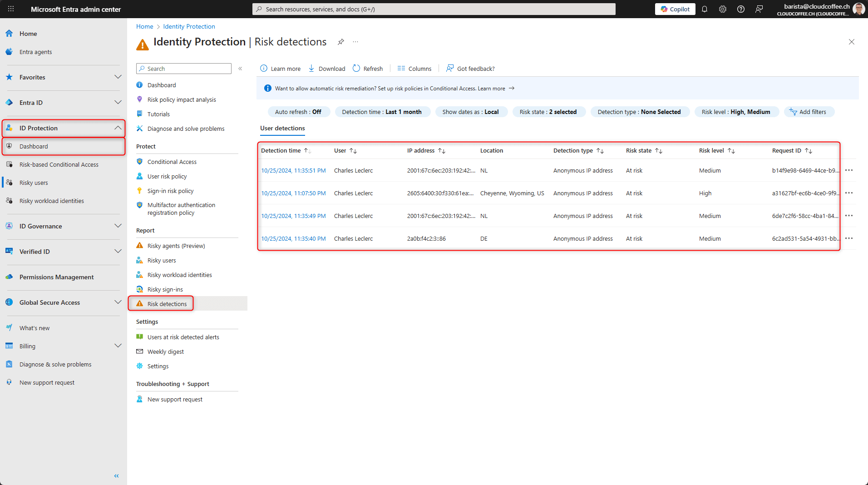Open the Help question mark icon
The width and height of the screenshot is (868, 485).
[x=741, y=9]
